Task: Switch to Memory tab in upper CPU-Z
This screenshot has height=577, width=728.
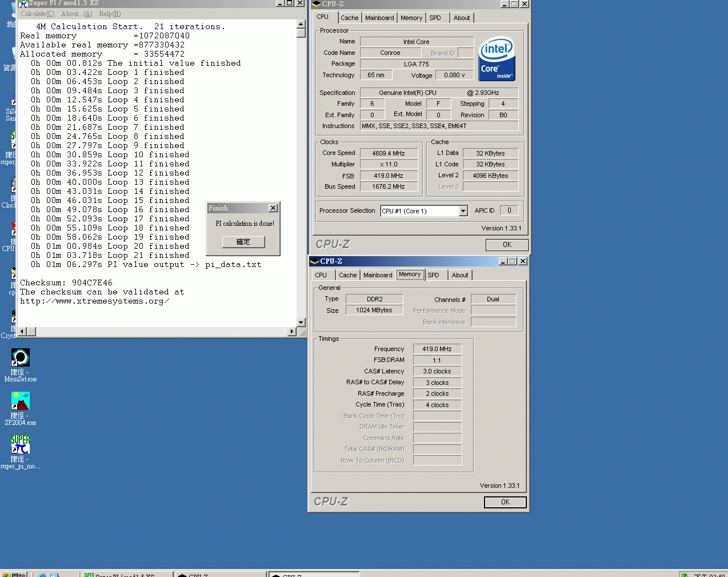Action: (x=411, y=18)
